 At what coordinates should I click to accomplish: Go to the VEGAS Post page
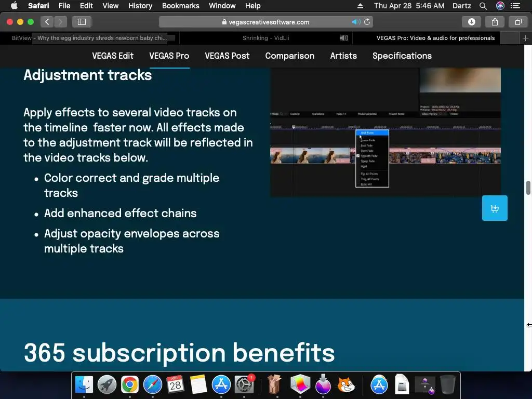pyautogui.click(x=227, y=56)
